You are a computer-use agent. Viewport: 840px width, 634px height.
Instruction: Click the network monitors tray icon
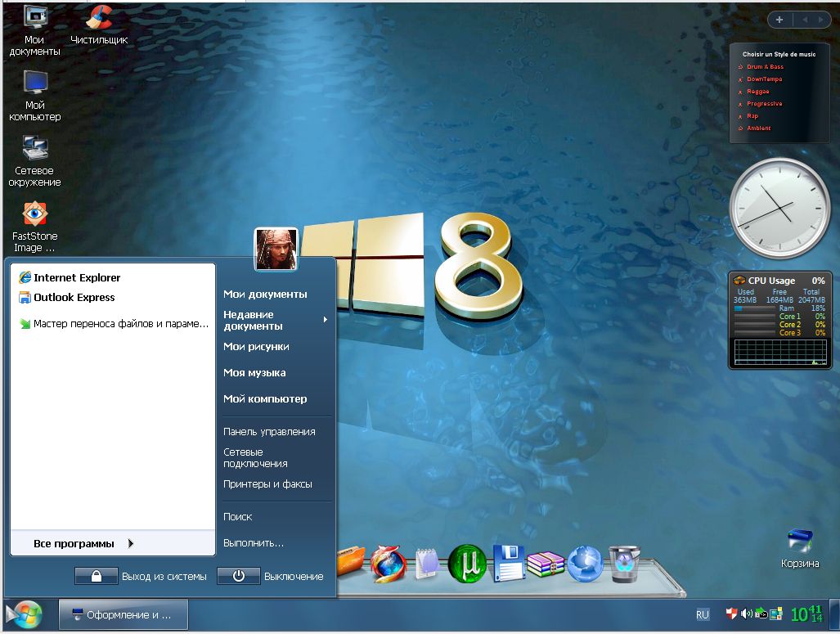(776, 614)
